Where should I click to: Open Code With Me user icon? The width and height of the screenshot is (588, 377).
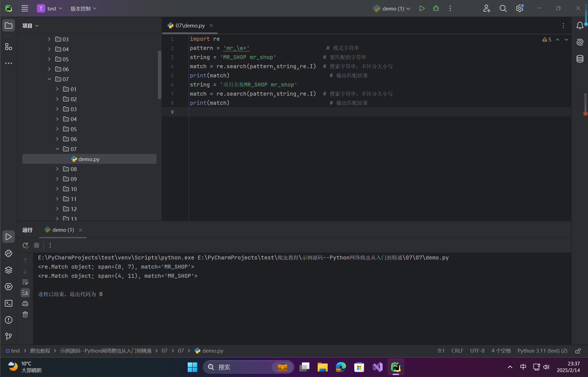[x=487, y=9]
